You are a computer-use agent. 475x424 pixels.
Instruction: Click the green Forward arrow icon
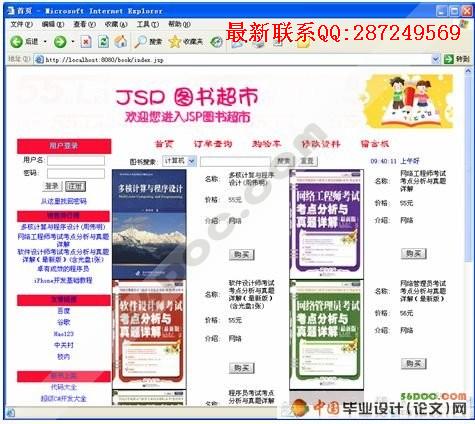60,42
